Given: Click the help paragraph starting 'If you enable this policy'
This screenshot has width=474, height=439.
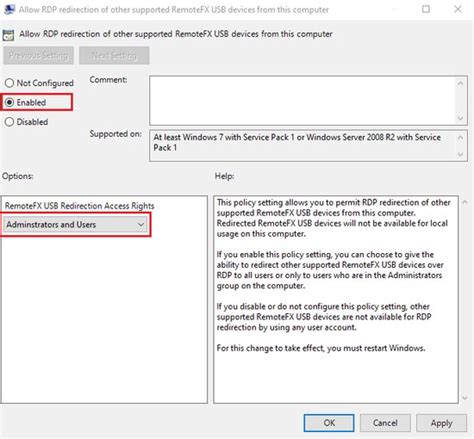Looking at the screenshot, I should click(x=330, y=270).
